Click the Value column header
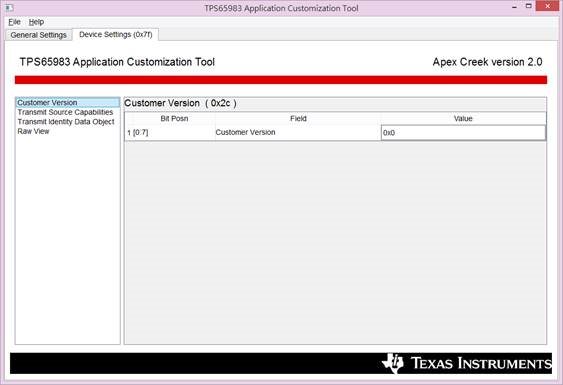The width and height of the screenshot is (563, 385). [463, 119]
